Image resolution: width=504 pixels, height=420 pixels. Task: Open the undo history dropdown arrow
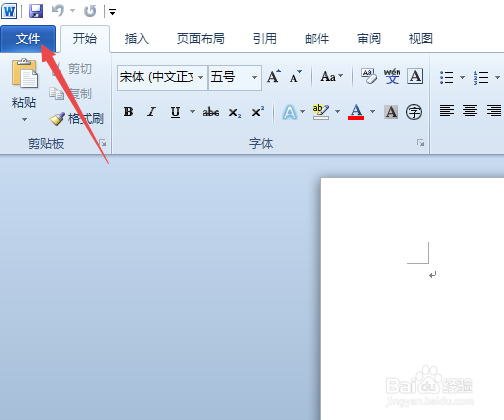[x=72, y=11]
